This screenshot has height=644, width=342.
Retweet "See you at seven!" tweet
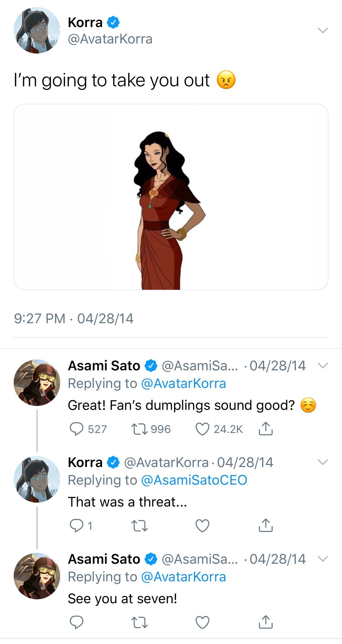(x=139, y=622)
